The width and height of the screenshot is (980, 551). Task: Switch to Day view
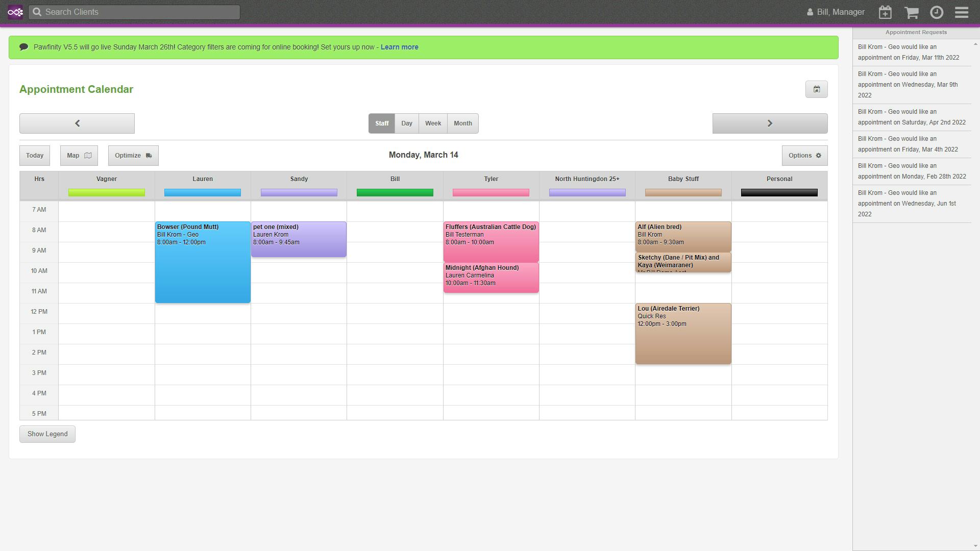tap(407, 123)
